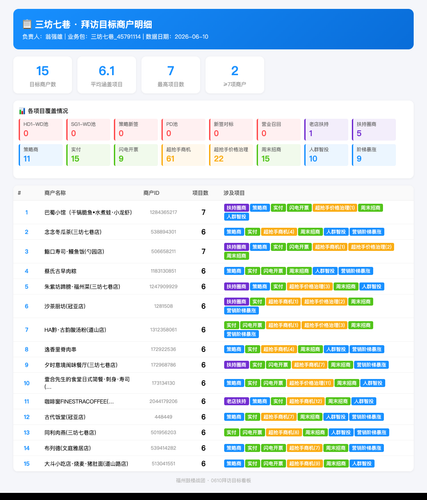
Task: Click row number 1 link
Action: point(27,212)
